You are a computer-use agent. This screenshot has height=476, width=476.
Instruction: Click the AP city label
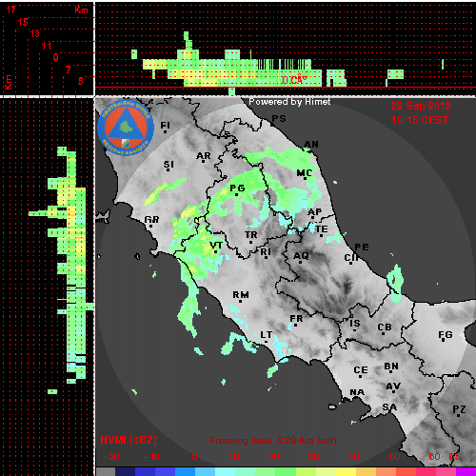[315, 211]
